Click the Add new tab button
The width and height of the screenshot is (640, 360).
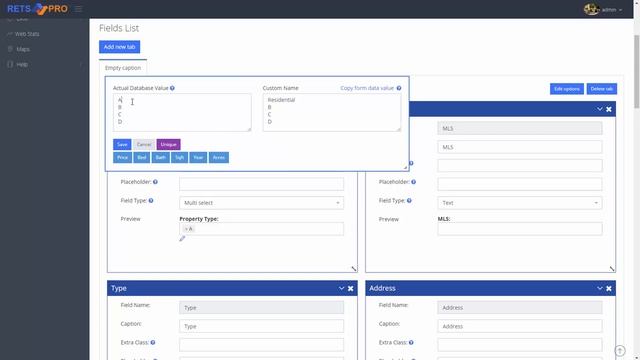119,47
